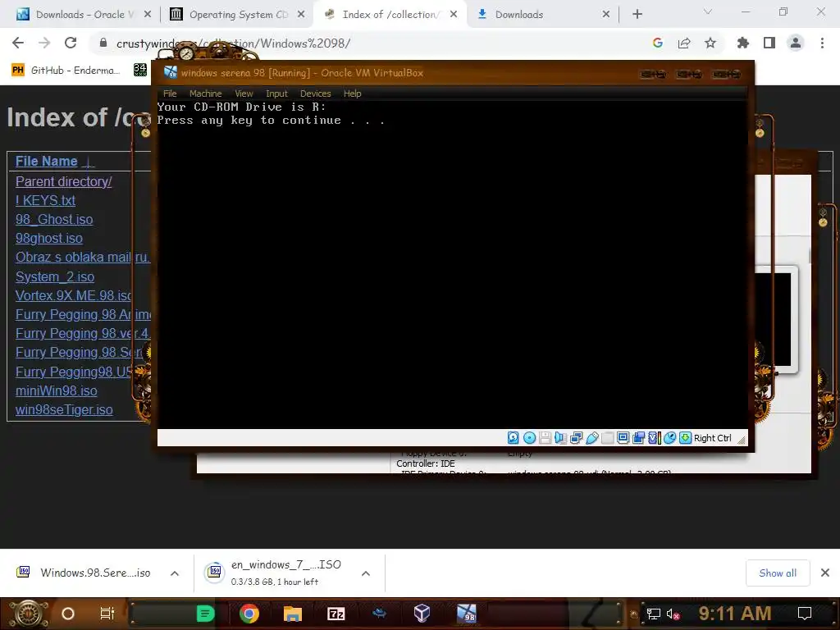
Task: Click the Right Ctrl host key label
Action: (x=713, y=438)
